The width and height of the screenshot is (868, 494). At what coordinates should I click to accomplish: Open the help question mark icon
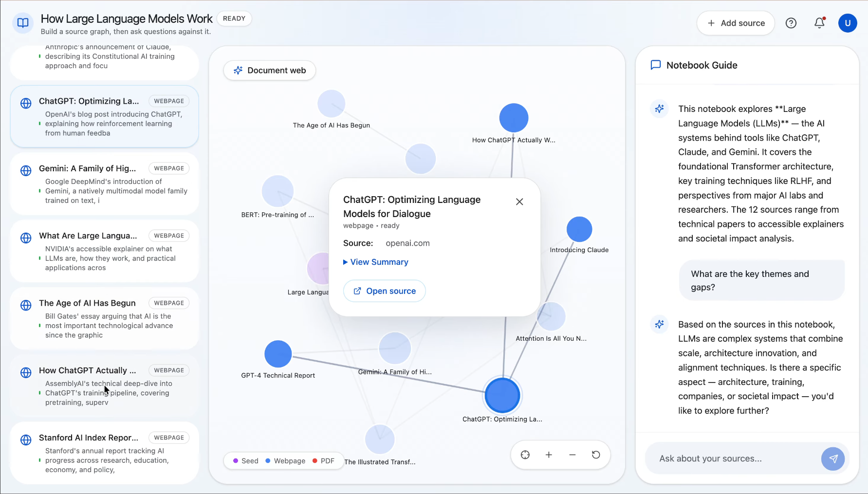pyautogui.click(x=791, y=23)
